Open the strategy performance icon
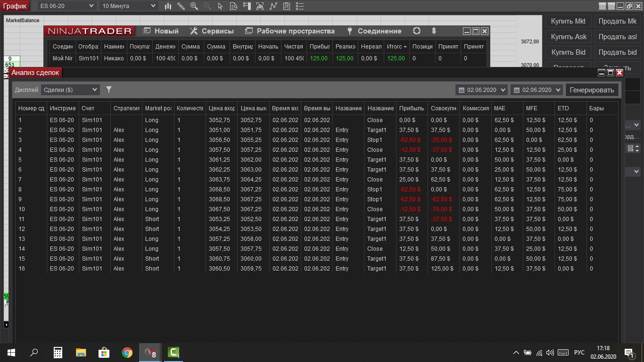Screen dimensions: 644x362 [x=287, y=6]
